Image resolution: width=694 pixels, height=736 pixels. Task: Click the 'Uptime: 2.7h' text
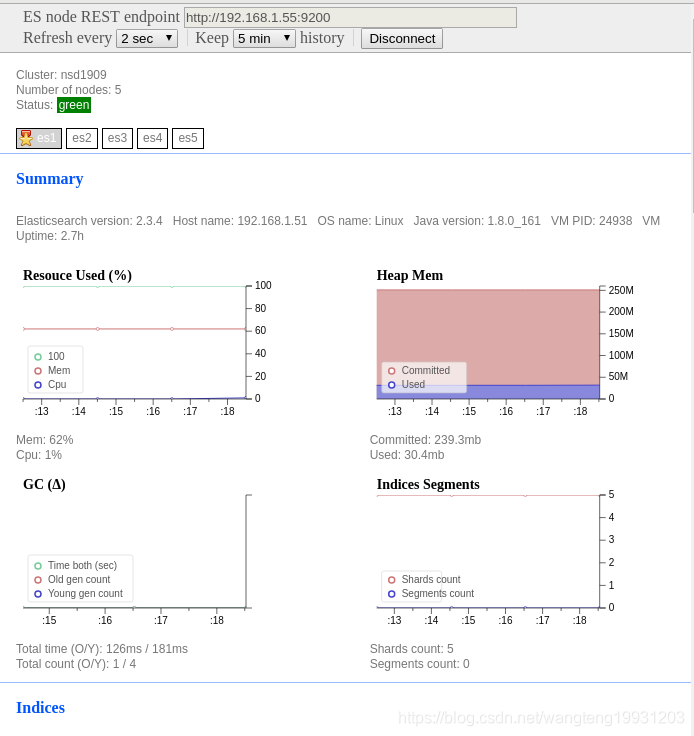coord(50,236)
